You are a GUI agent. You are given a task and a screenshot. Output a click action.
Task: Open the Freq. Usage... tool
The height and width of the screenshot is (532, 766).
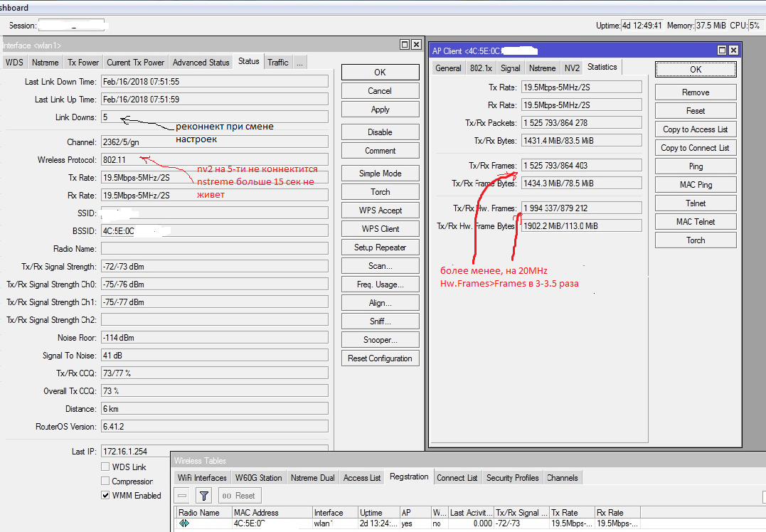(x=380, y=284)
